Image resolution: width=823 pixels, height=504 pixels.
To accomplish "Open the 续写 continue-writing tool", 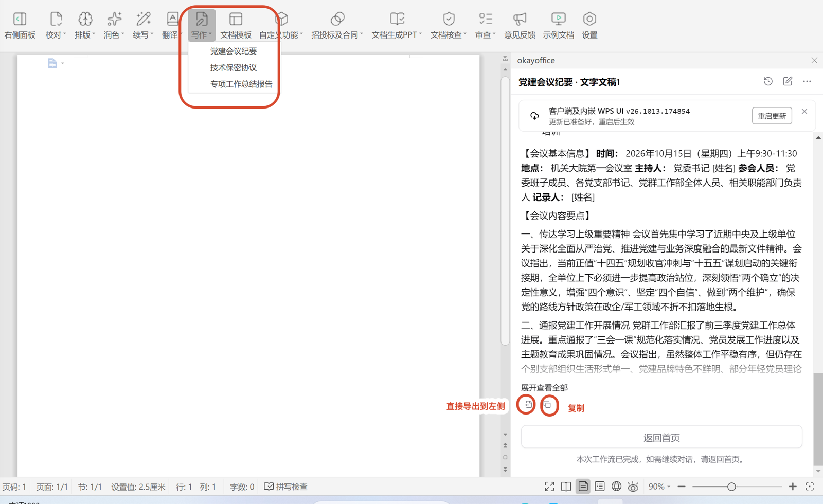I will 143,25.
